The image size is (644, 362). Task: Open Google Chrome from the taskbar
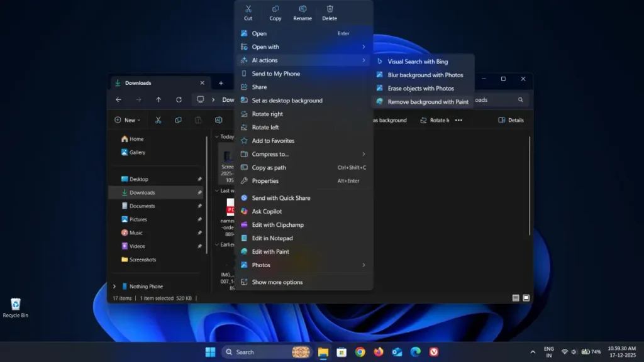(x=360, y=352)
